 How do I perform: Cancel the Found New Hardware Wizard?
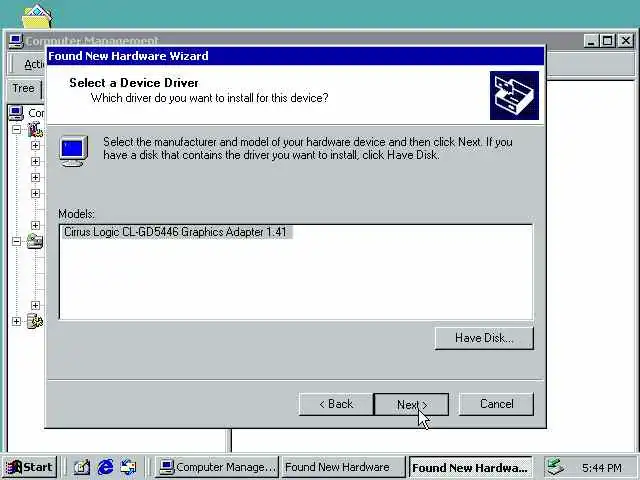pos(496,404)
